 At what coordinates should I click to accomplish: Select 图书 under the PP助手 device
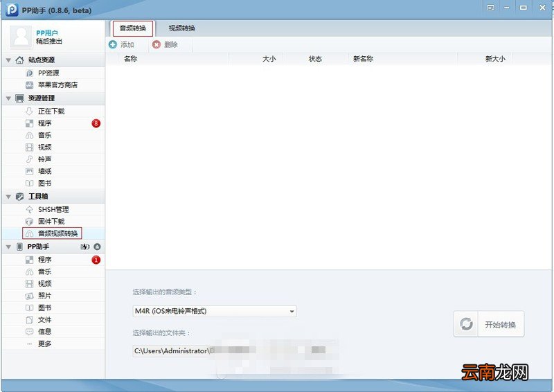(x=53, y=308)
